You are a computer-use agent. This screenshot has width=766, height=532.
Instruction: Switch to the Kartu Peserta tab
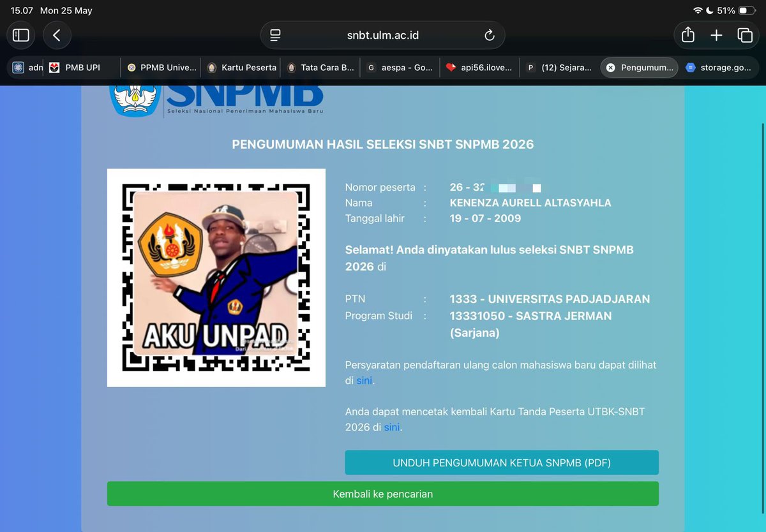point(242,67)
